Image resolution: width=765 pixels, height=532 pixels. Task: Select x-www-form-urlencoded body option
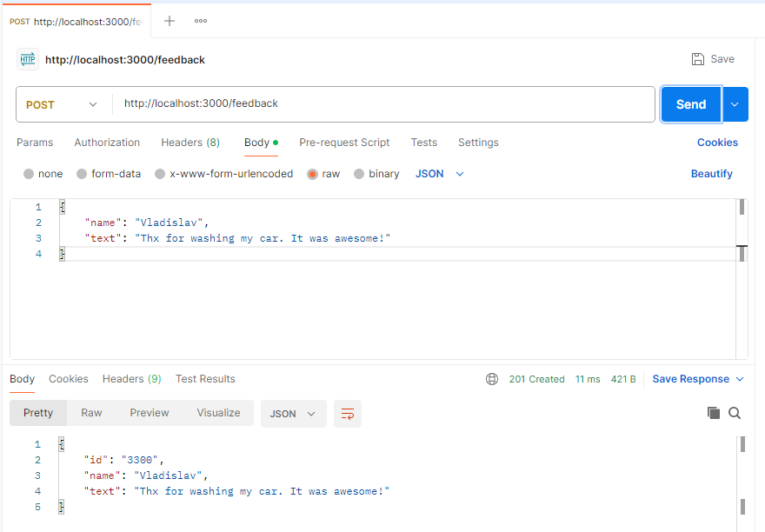(160, 174)
